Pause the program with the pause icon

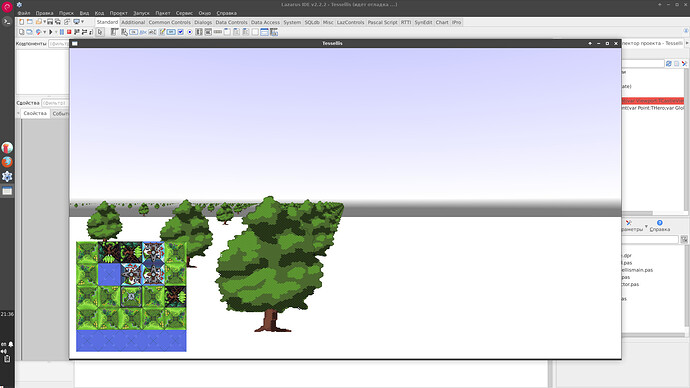coord(62,32)
